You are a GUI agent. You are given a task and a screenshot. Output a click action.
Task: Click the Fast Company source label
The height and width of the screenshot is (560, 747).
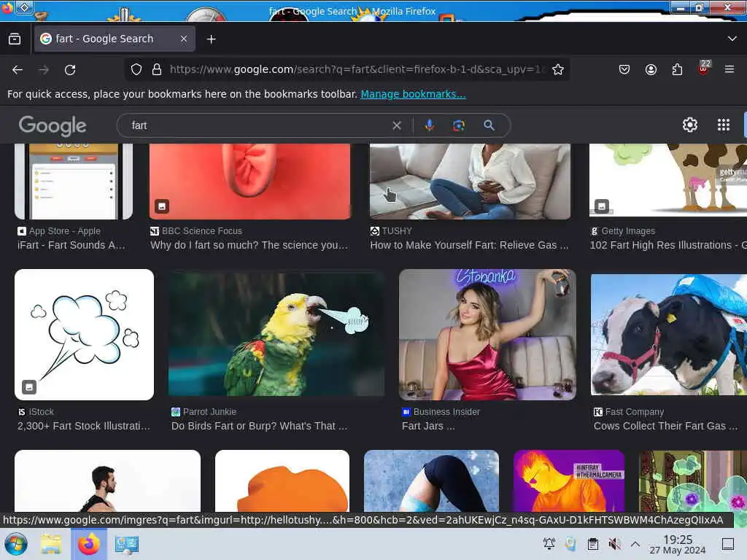[x=635, y=412]
